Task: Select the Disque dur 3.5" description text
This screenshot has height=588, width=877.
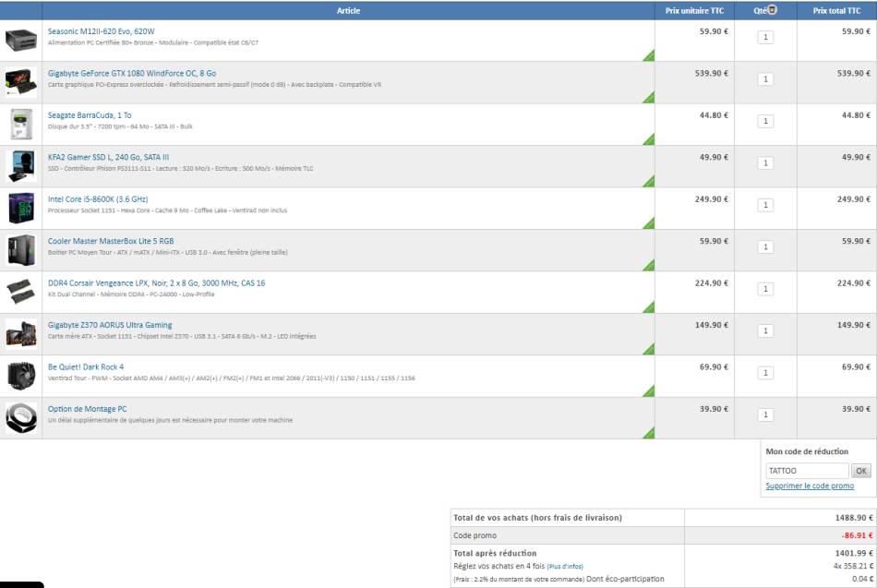Action: tap(120, 126)
